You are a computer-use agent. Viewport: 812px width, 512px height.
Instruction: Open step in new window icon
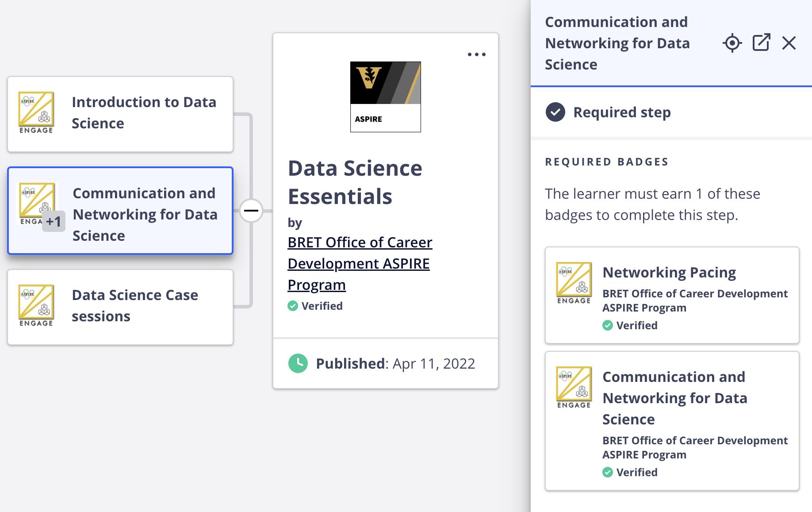point(761,43)
